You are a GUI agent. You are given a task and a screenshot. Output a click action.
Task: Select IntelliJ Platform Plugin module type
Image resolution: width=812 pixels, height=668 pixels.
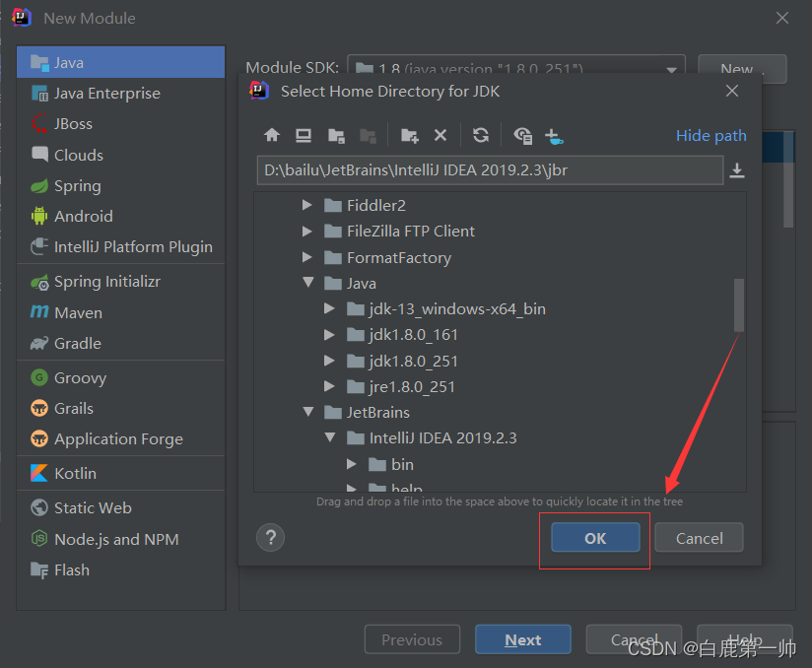(x=120, y=246)
